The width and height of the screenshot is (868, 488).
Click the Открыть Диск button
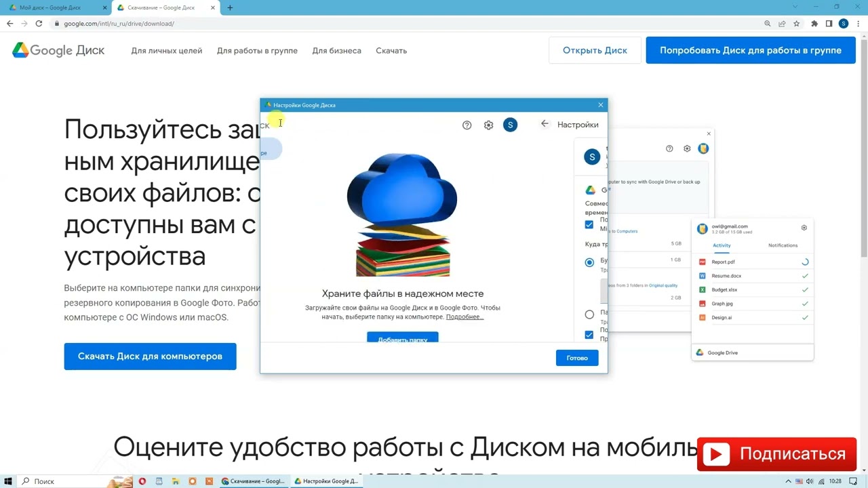(x=595, y=50)
